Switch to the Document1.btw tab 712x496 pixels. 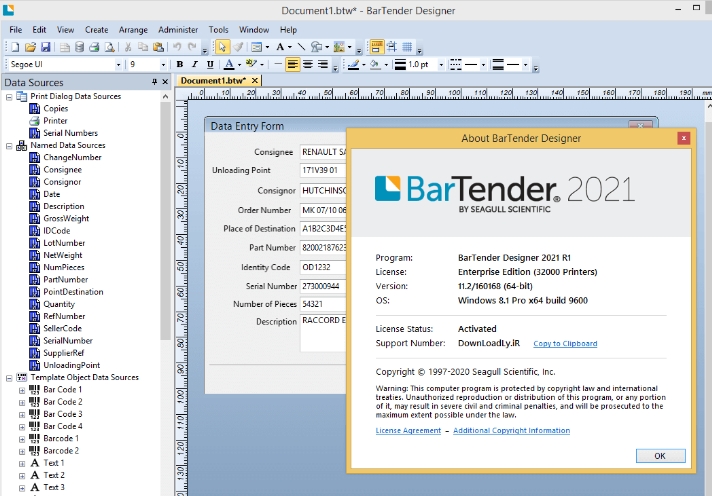point(213,81)
